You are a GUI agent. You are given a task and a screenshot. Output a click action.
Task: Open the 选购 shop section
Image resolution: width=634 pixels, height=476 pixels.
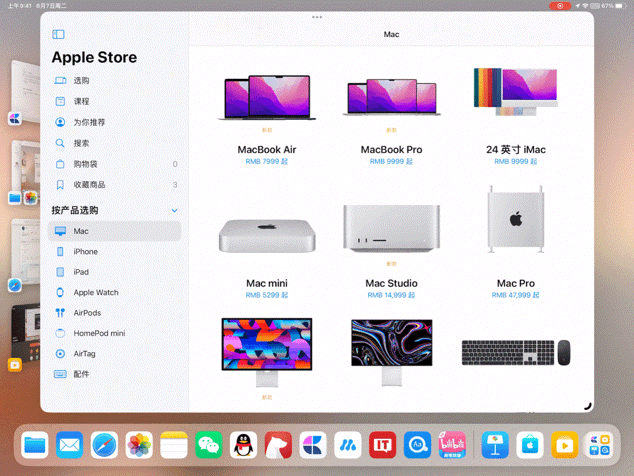(x=114, y=80)
